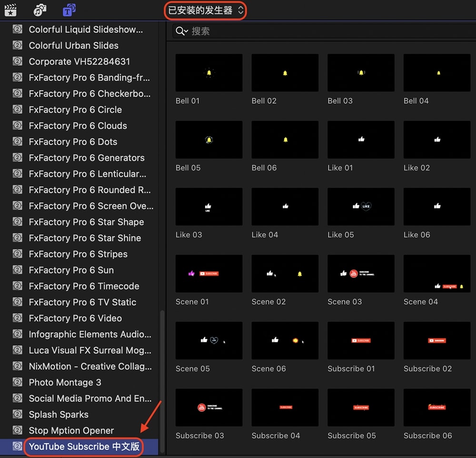This screenshot has width=476, height=458.
Task: Open the 已安装的发生器 dropdown menu
Action: 206,10
